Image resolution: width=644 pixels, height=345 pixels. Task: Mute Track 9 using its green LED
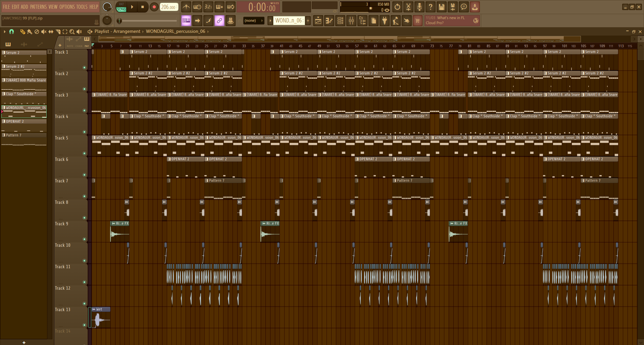(84, 239)
